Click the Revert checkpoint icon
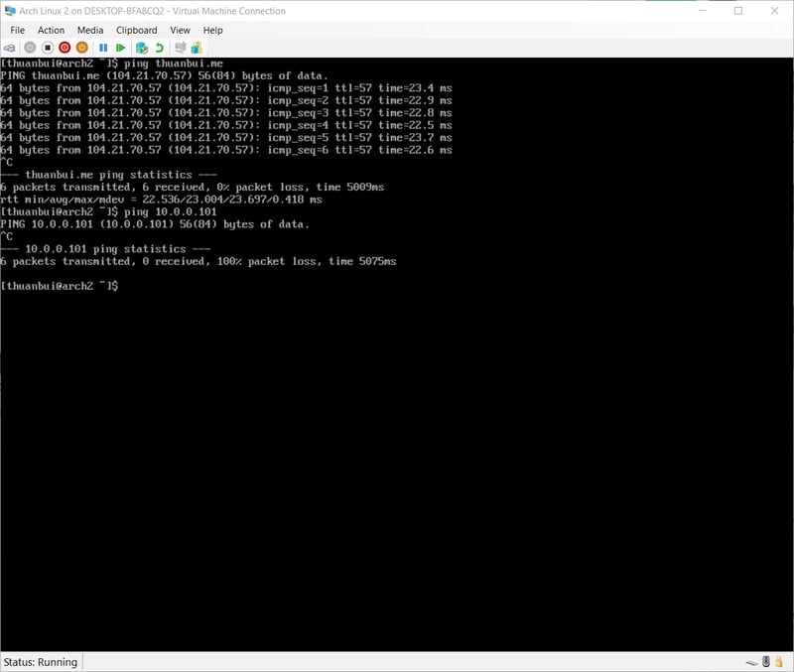The image size is (794, 672). [160, 47]
